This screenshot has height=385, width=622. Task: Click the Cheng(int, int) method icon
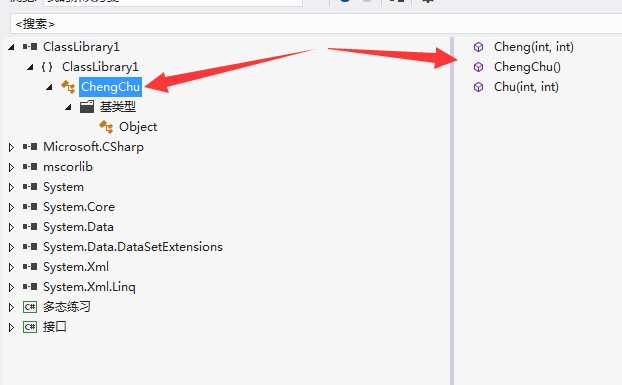tap(478, 47)
